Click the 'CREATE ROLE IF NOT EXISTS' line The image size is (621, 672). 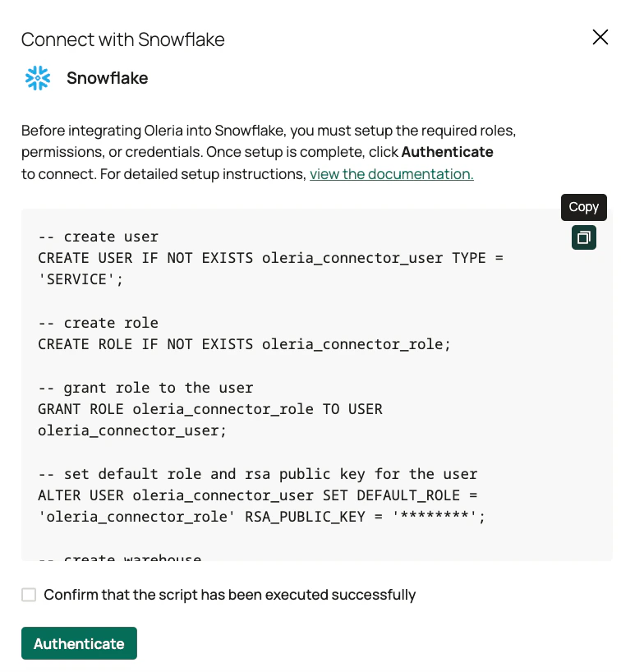pos(244,344)
